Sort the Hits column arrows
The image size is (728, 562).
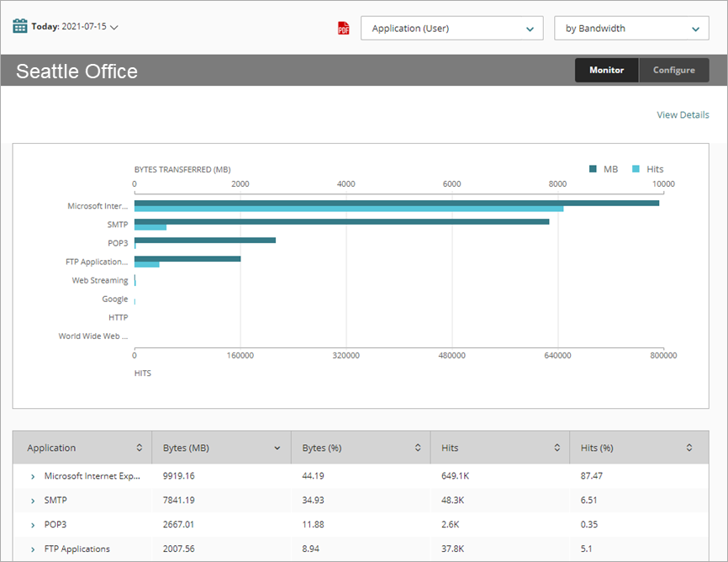tap(557, 448)
